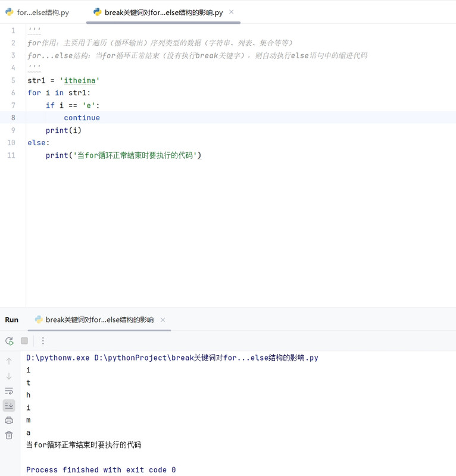Click the 'else:' keyword on line 10
456x476 pixels.
38,142
